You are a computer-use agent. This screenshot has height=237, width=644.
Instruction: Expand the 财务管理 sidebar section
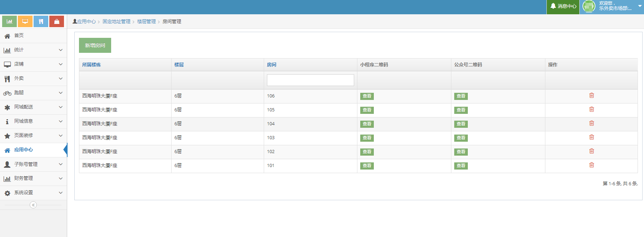click(33, 178)
